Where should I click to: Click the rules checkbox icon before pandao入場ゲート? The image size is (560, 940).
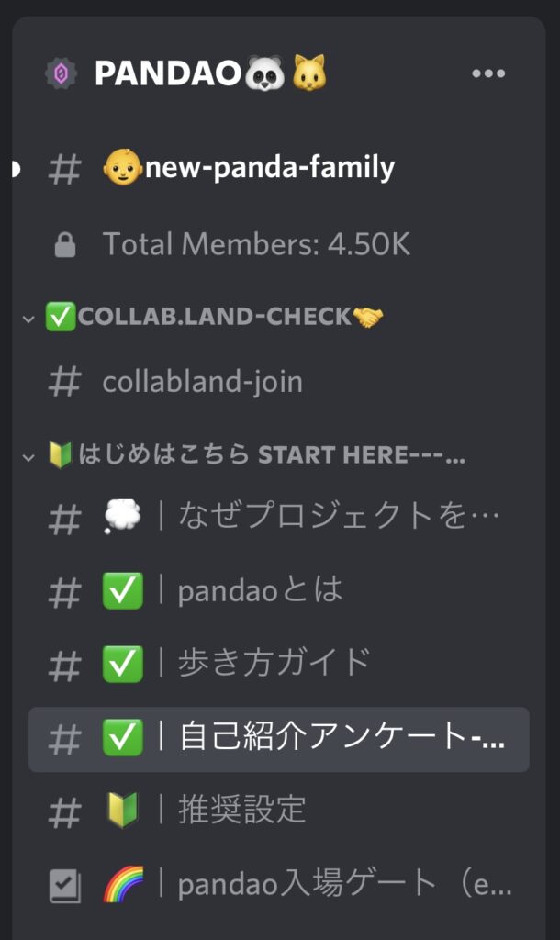(x=65, y=886)
